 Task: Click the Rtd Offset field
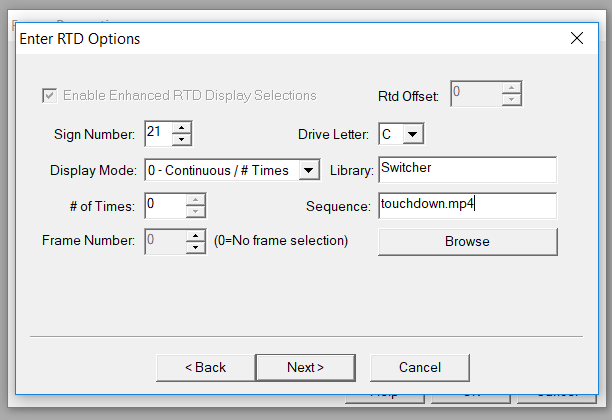476,94
